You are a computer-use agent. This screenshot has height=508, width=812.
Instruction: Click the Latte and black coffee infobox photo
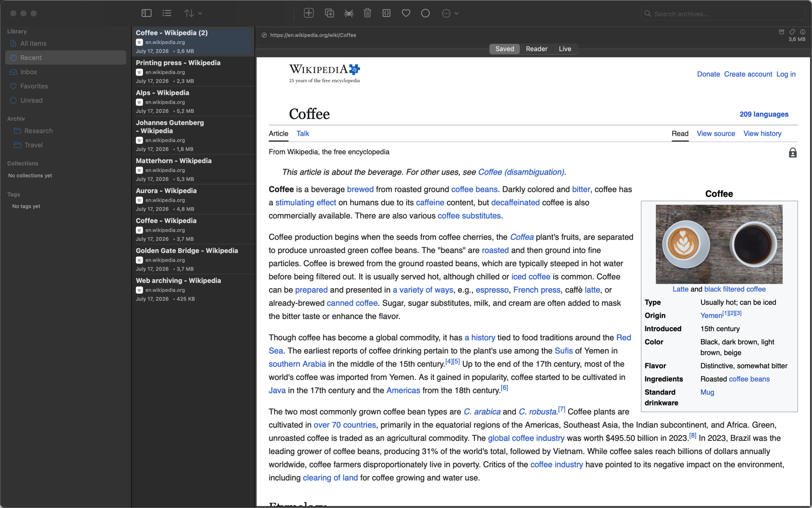(719, 244)
